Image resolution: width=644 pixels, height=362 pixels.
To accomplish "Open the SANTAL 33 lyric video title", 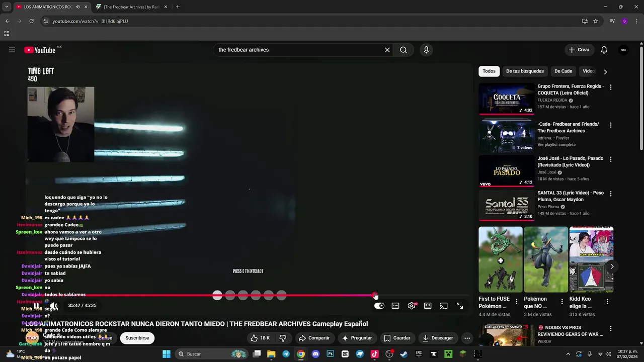I will [571, 196].
